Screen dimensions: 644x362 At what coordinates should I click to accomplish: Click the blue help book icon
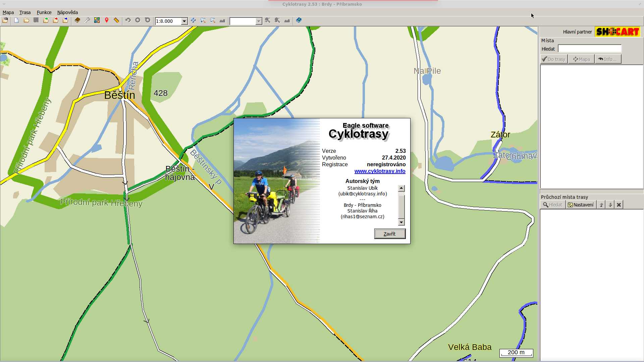299,20
